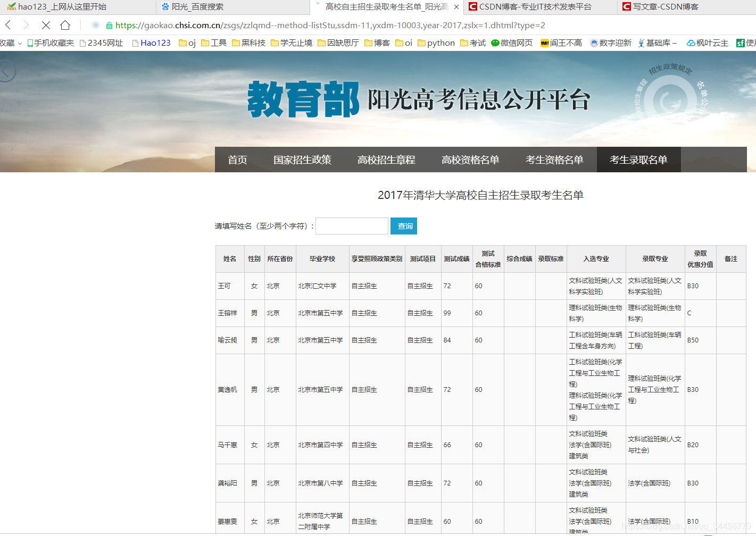Open the 数字迎新 bookmark

point(611,43)
